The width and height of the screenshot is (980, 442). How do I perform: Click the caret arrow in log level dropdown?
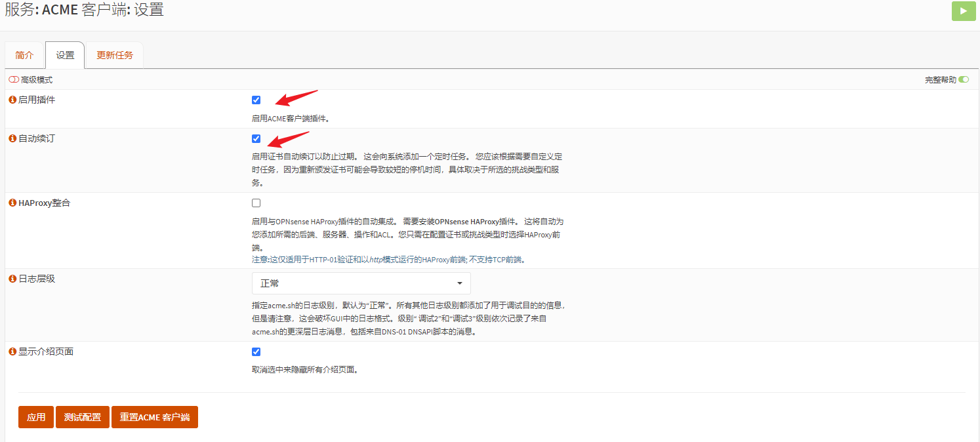point(459,283)
